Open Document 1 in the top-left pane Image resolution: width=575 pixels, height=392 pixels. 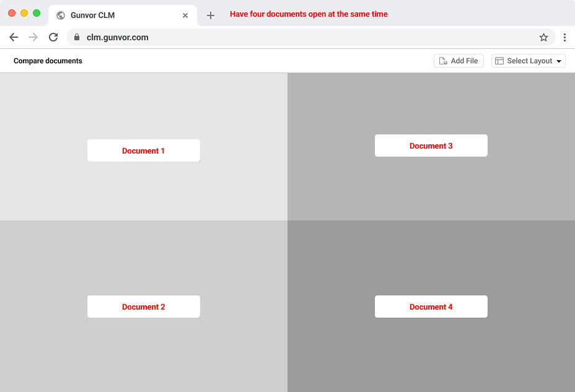point(143,150)
